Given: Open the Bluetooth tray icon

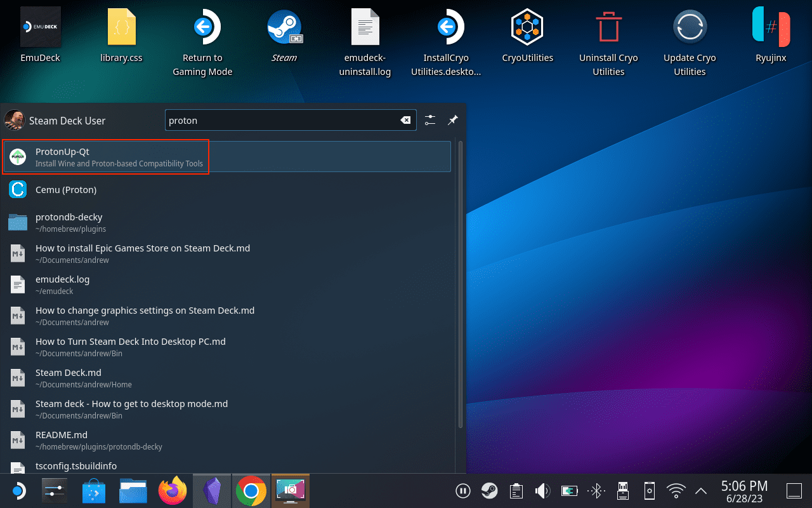Looking at the screenshot, I should (596, 491).
